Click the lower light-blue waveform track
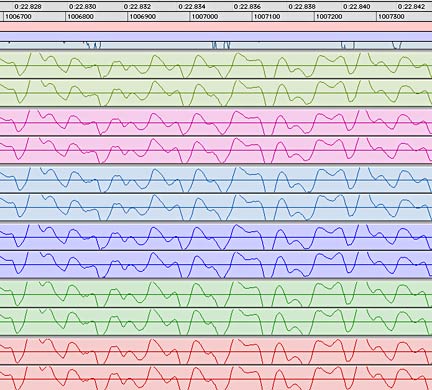 pyautogui.click(x=216, y=207)
